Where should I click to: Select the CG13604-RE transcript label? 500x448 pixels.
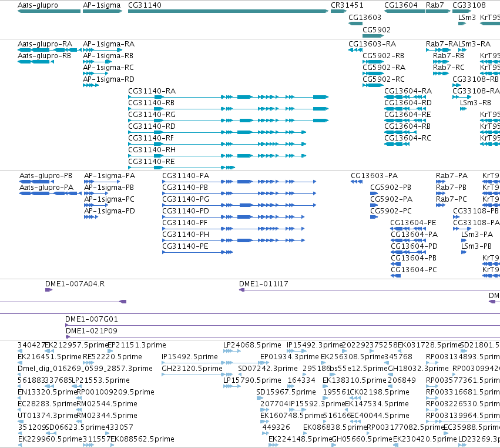click(408, 115)
